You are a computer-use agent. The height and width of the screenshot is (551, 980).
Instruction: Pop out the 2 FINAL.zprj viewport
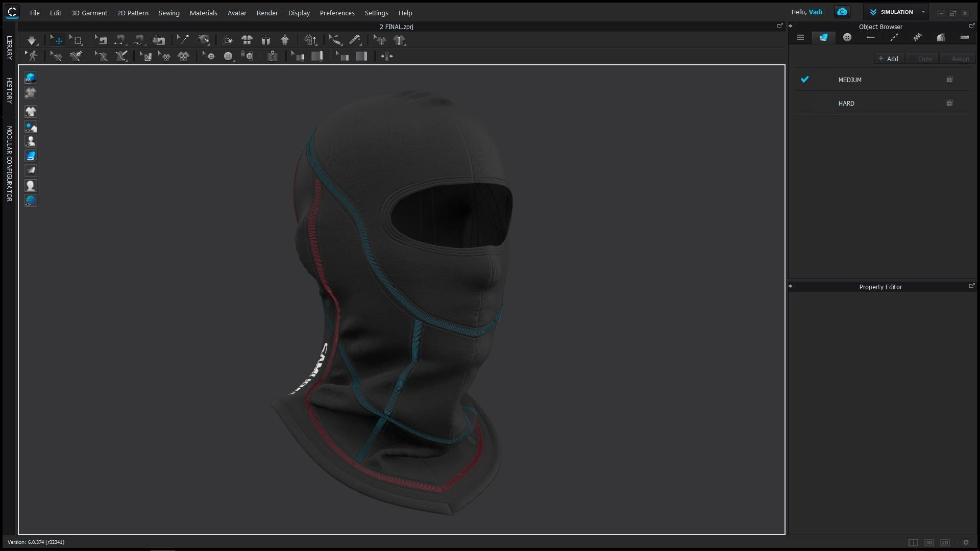click(x=779, y=25)
